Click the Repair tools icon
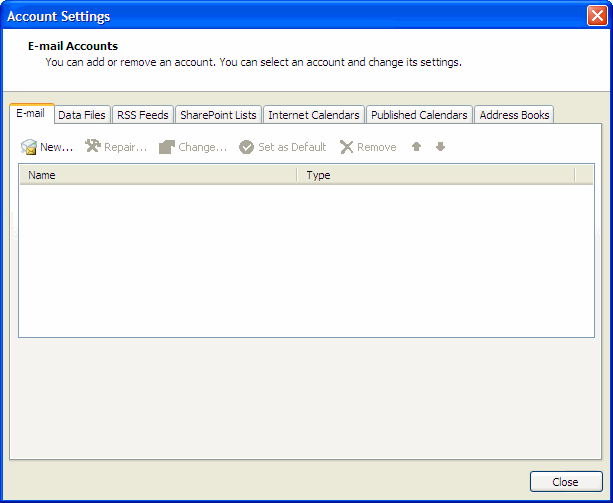The width and height of the screenshot is (613, 503). click(x=93, y=146)
